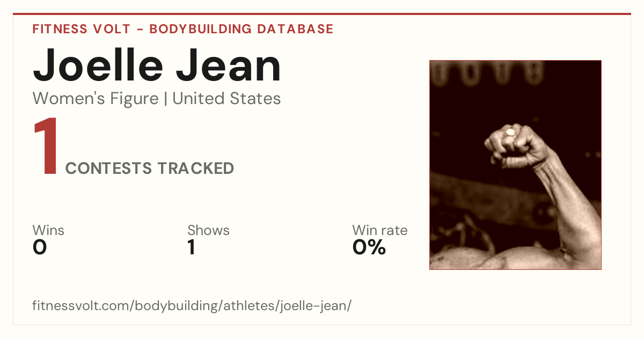Image resolution: width=644 pixels, height=338 pixels.
Task: Click the United States country label
Action: (226, 99)
